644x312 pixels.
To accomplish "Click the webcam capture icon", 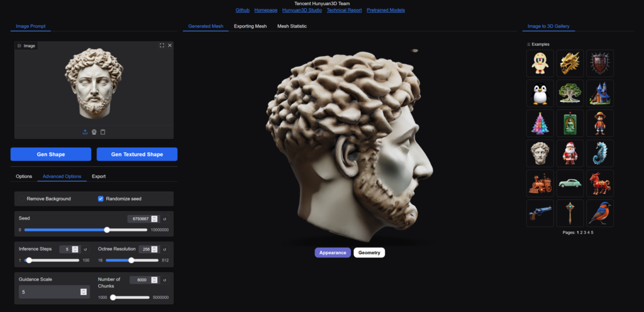I will pos(94,131).
